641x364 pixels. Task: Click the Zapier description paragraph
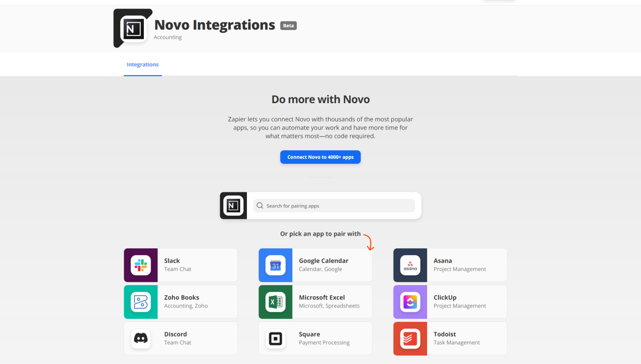tap(320, 128)
